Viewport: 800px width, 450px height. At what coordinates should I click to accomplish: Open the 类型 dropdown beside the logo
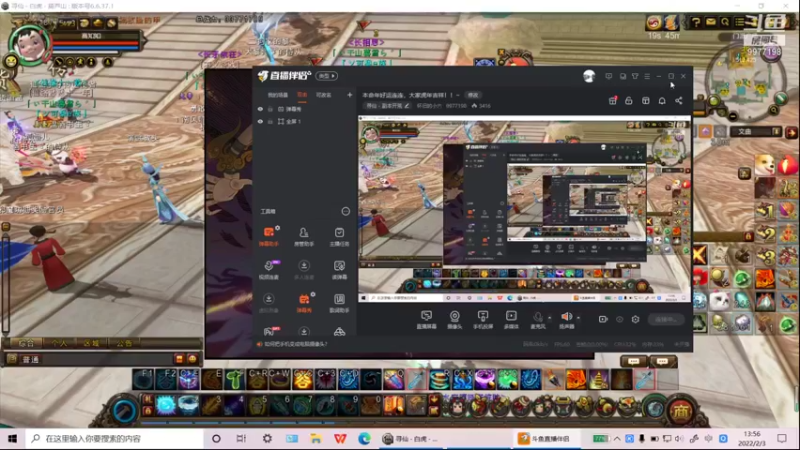[327, 76]
